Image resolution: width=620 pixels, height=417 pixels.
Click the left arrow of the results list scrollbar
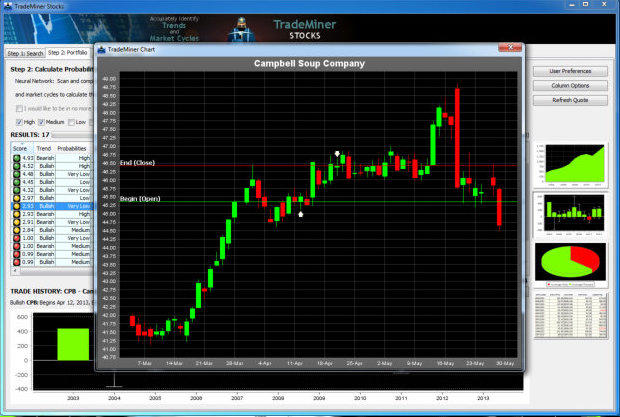15,271
